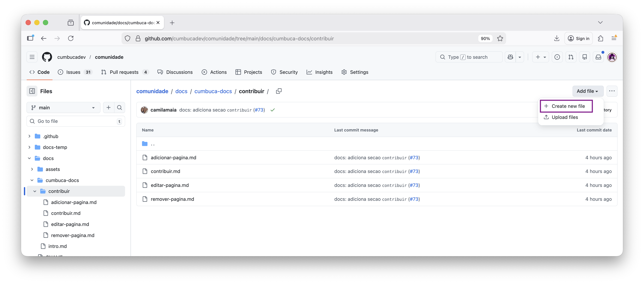Focus the Go to file input

click(76, 121)
